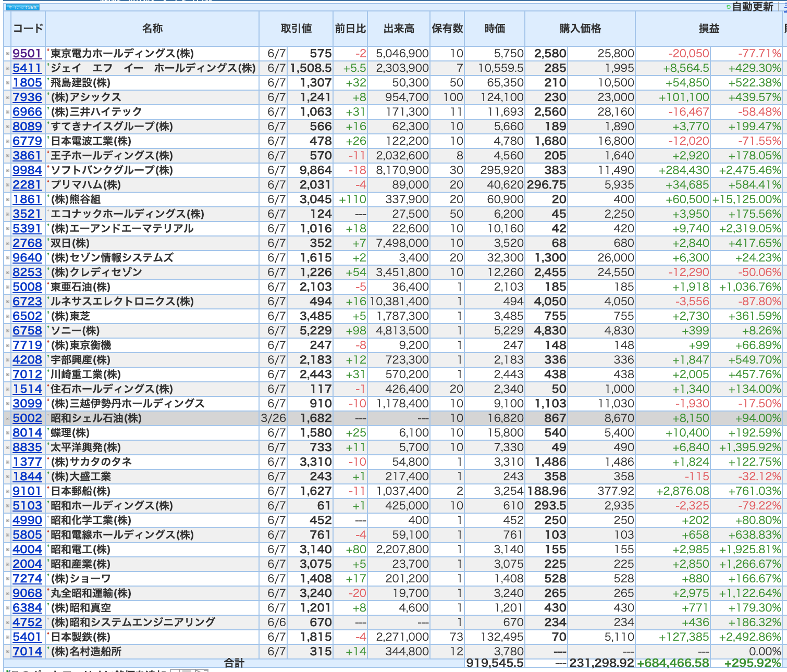The image size is (787, 672).
Task: Open stock code link 9984
Action: pos(27,170)
